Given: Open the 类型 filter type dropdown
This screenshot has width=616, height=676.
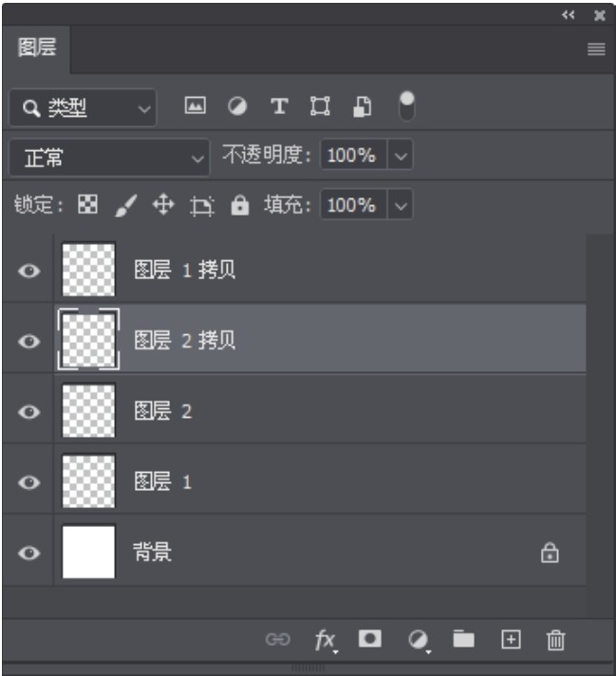Looking at the screenshot, I should pyautogui.click(x=83, y=108).
